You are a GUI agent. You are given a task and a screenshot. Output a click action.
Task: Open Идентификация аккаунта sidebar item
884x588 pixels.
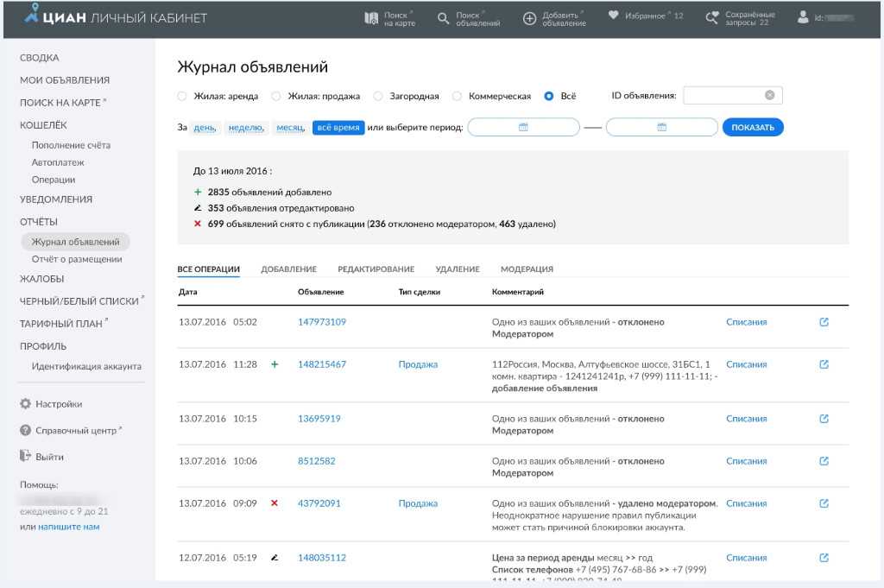(86, 366)
